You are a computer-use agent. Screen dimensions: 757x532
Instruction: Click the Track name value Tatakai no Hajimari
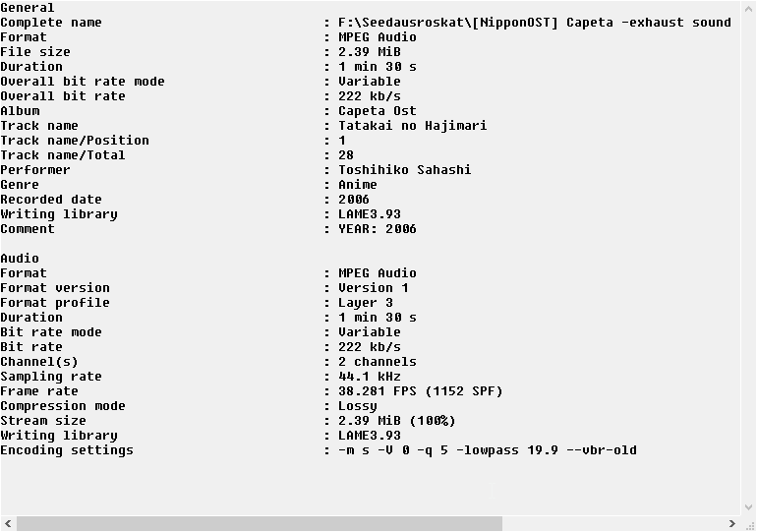point(412,126)
